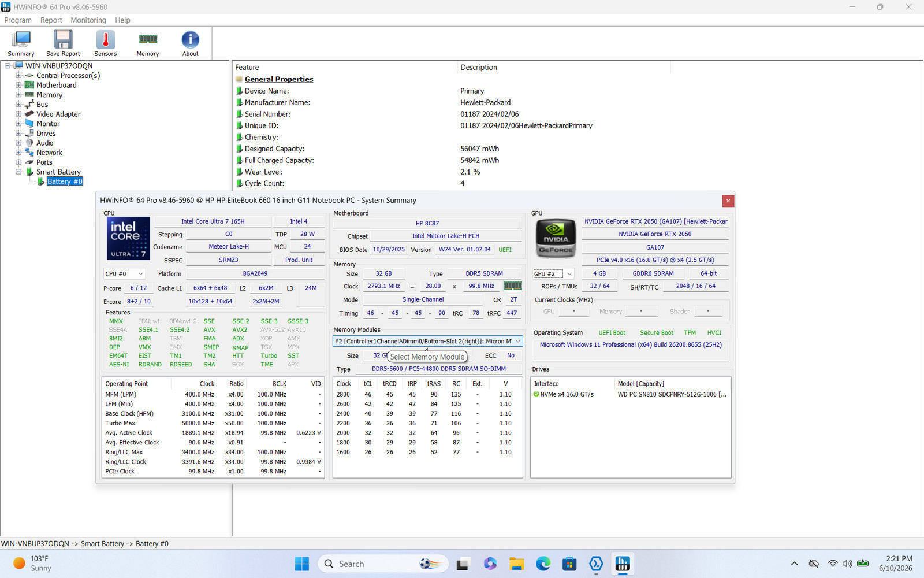Click the Turbo Max operating point row

[x=213, y=423]
